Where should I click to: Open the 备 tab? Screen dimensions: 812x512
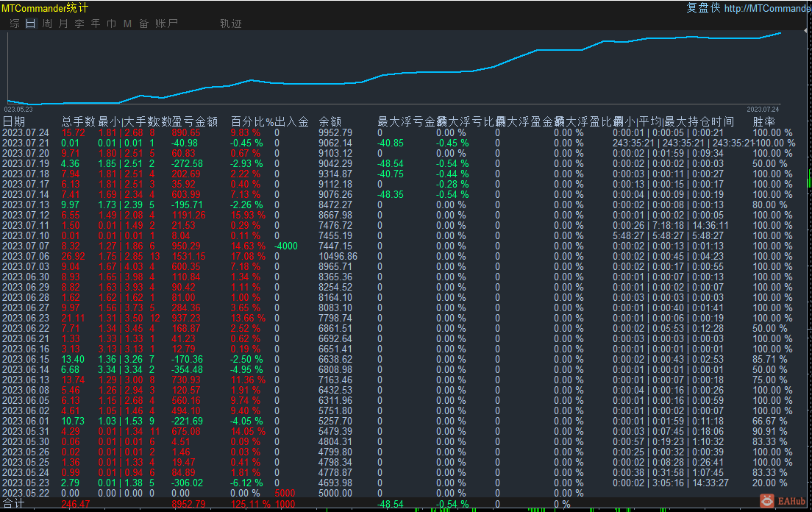143,24
